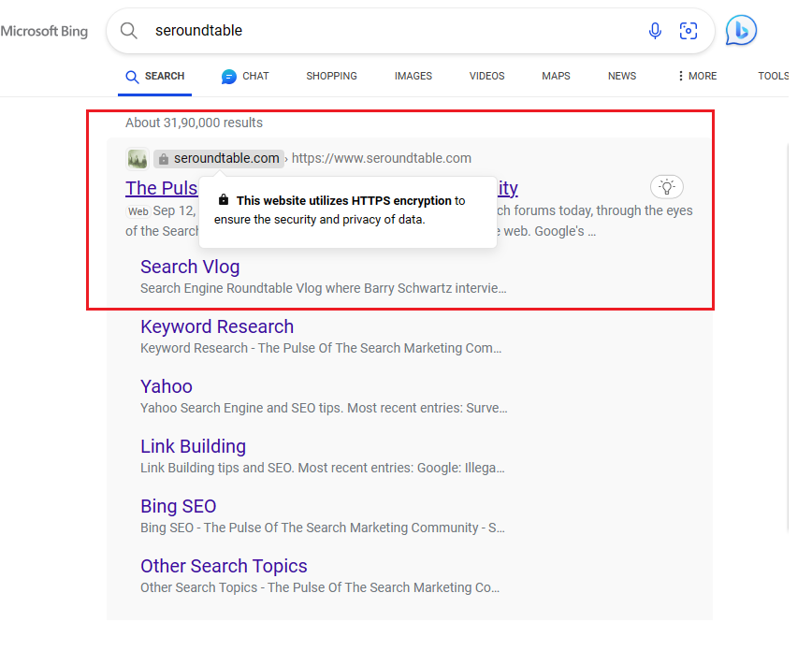The image size is (812, 651).
Task: Open the SHOPPING tab
Action: coord(331,76)
